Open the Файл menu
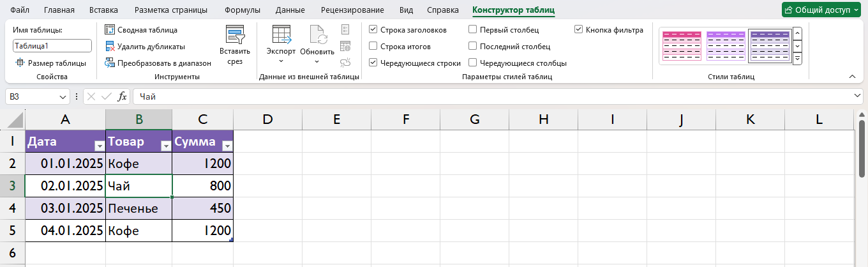The height and width of the screenshot is (267, 868). coord(20,10)
